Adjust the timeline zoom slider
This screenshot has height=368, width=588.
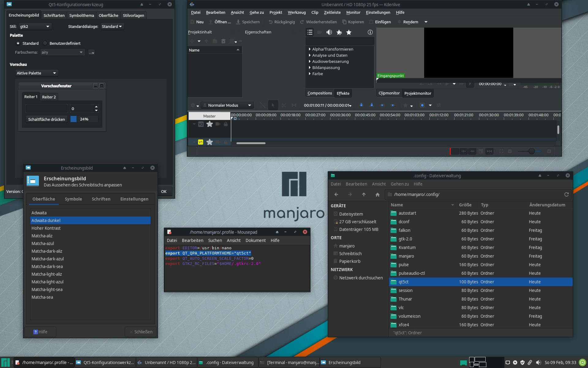coord(531,151)
